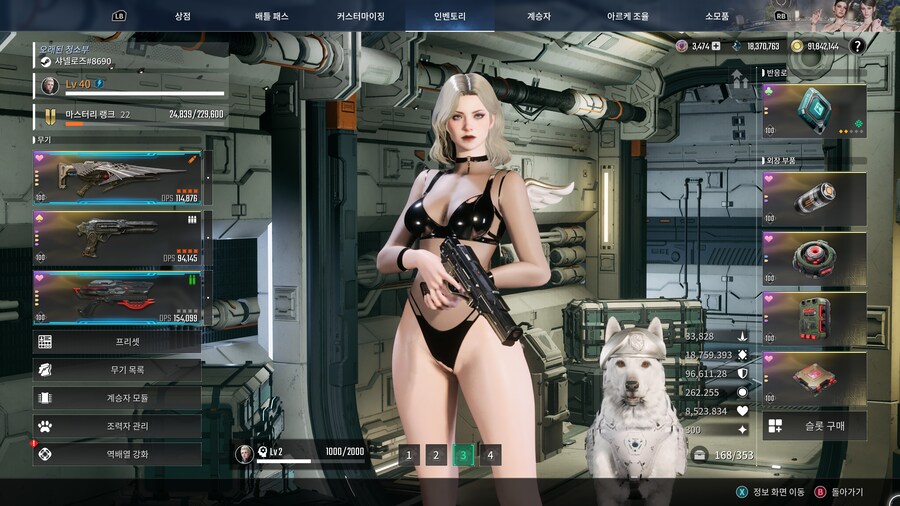This screenshot has height=506, width=900.
Task: Click the mastery rank emblem icon
Action: click(50, 116)
